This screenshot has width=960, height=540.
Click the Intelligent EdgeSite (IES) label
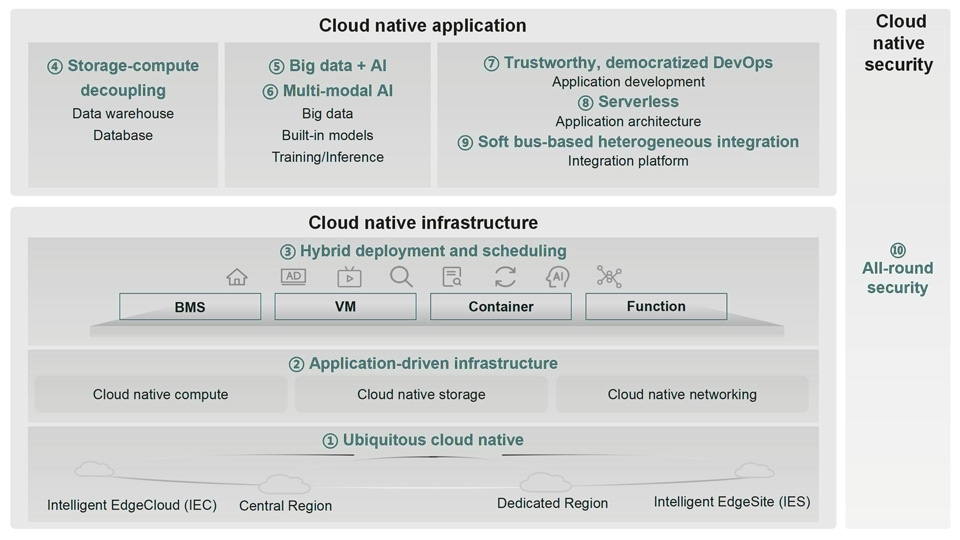pyautogui.click(x=732, y=502)
